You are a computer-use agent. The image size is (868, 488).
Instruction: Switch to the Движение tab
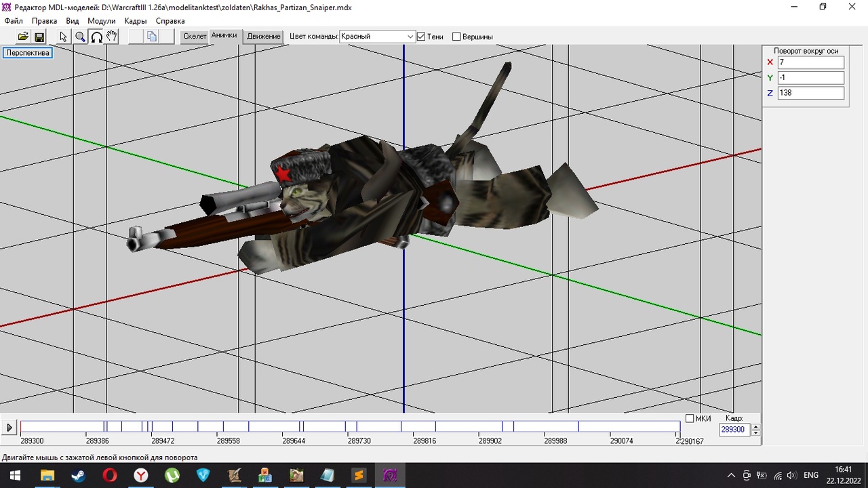(263, 37)
